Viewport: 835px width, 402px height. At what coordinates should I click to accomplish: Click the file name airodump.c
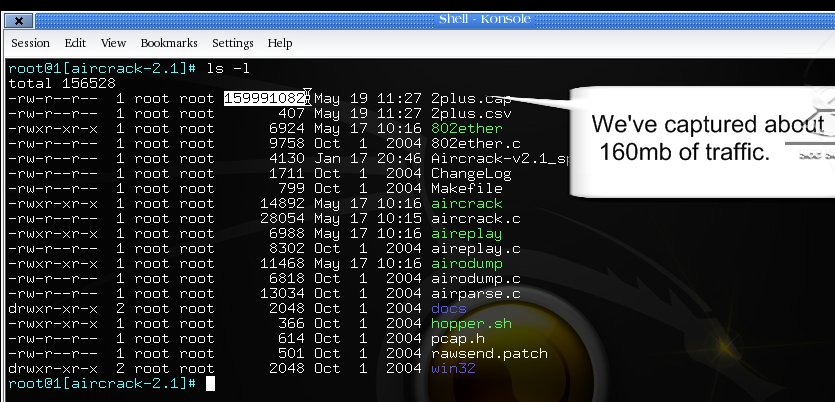click(x=476, y=278)
